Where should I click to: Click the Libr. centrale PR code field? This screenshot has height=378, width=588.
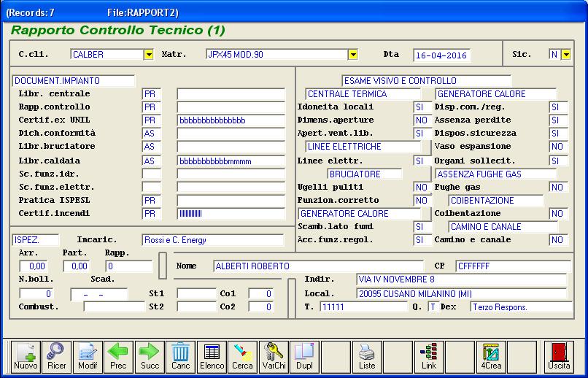click(x=152, y=93)
